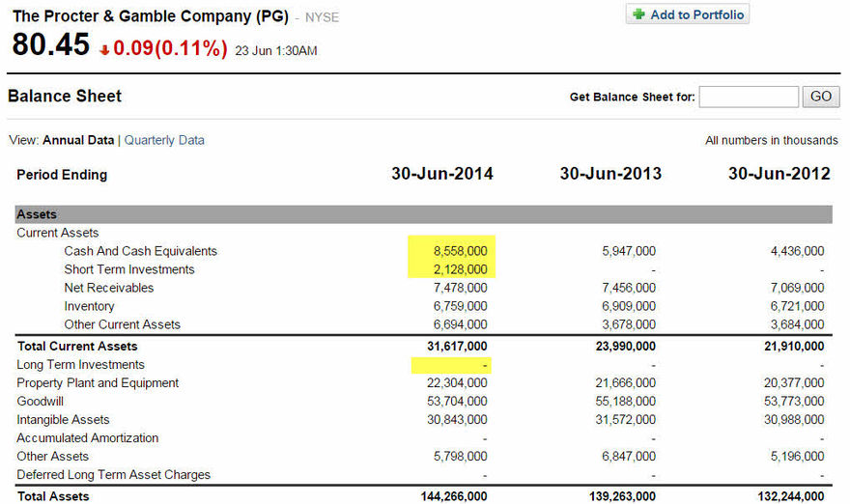Viewport: 850px width, 504px height.
Task: Click the 30-Jun-2012 column header
Action: (x=779, y=174)
